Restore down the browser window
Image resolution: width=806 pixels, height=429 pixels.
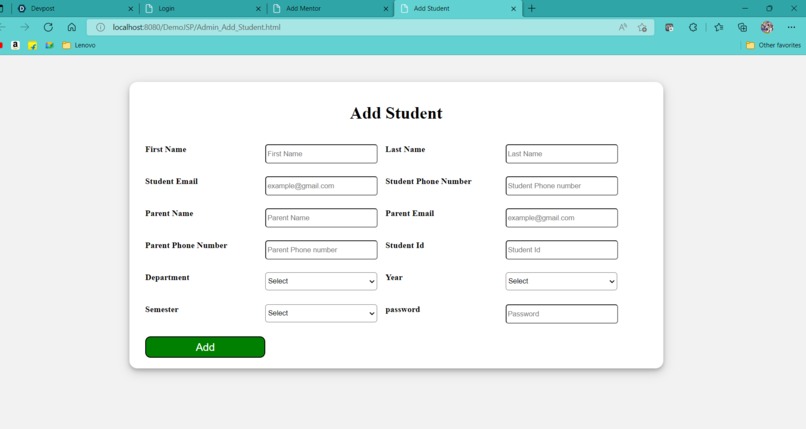pyautogui.click(x=769, y=8)
